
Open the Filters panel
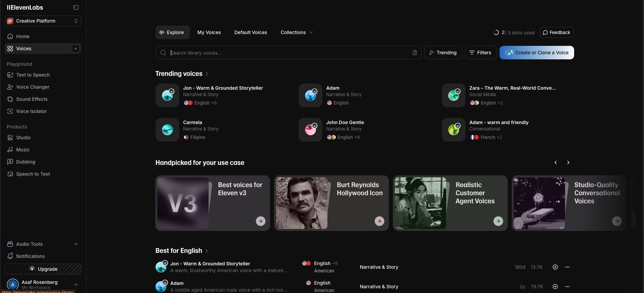point(481,53)
